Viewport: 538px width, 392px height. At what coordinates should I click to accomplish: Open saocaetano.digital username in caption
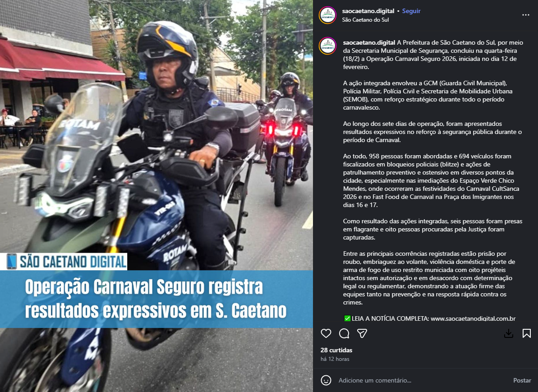coord(369,42)
